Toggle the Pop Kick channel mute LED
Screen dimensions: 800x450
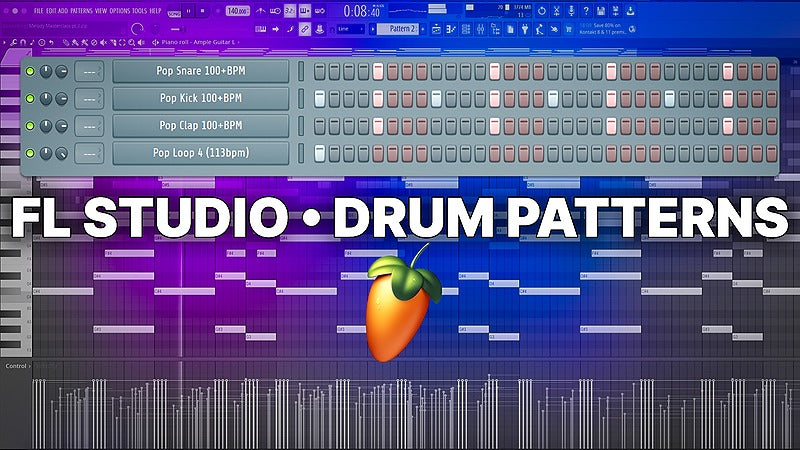(x=30, y=99)
